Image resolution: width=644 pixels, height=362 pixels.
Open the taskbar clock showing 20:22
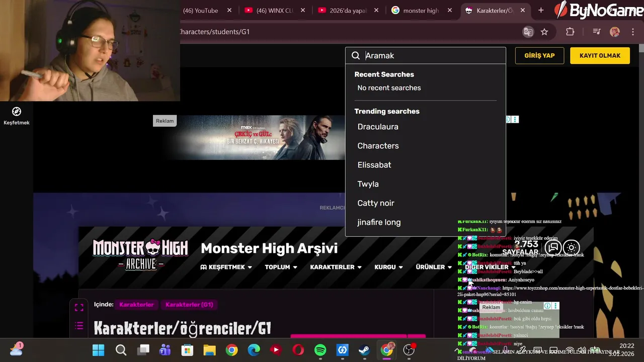point(621,350)
